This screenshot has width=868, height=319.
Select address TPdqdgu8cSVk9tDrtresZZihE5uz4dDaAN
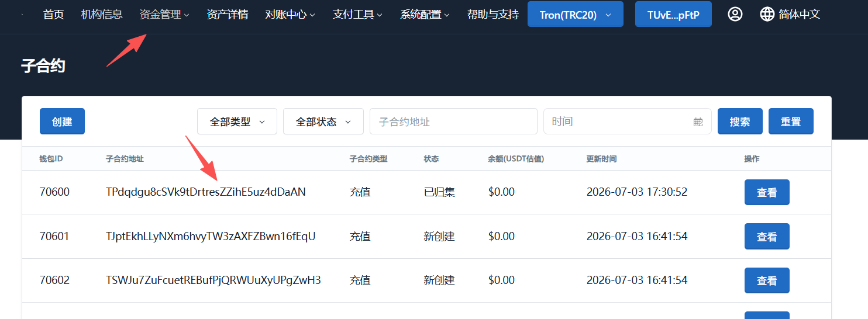click(206, 192)
